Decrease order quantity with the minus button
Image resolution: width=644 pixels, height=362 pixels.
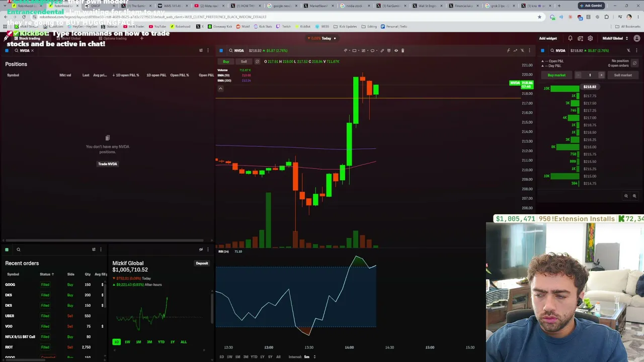(578, 75)
